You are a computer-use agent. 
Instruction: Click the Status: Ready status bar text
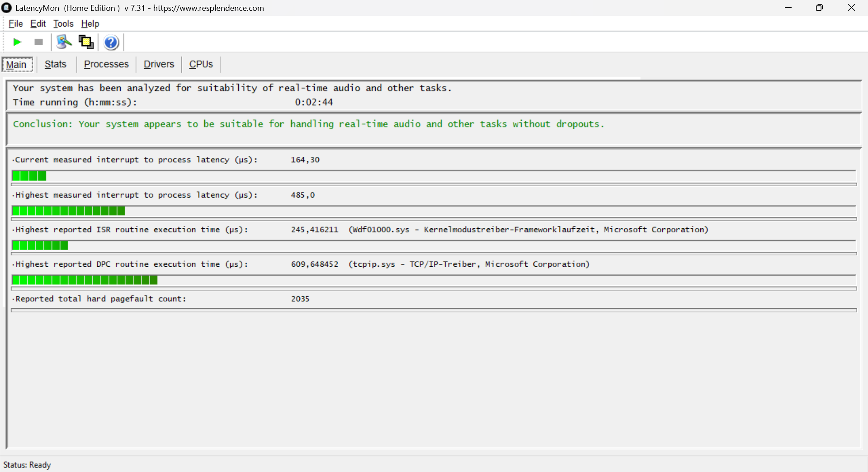tap(27, 465)
